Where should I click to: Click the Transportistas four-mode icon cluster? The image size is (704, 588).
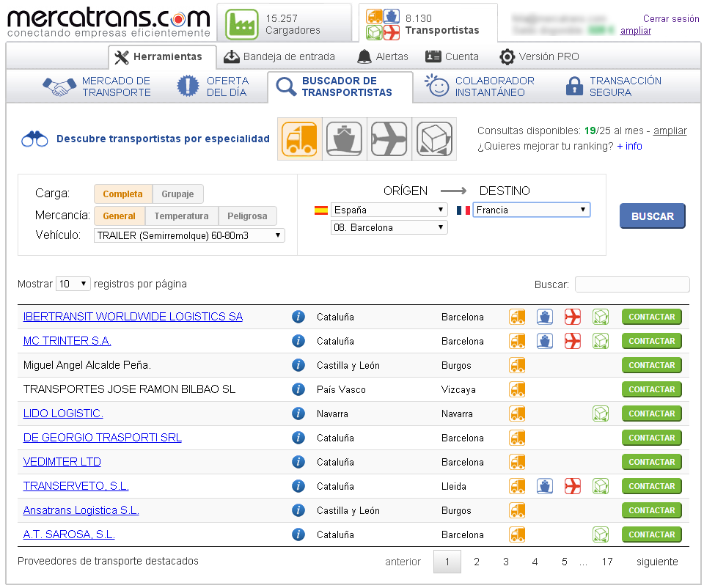pos(383,25)
